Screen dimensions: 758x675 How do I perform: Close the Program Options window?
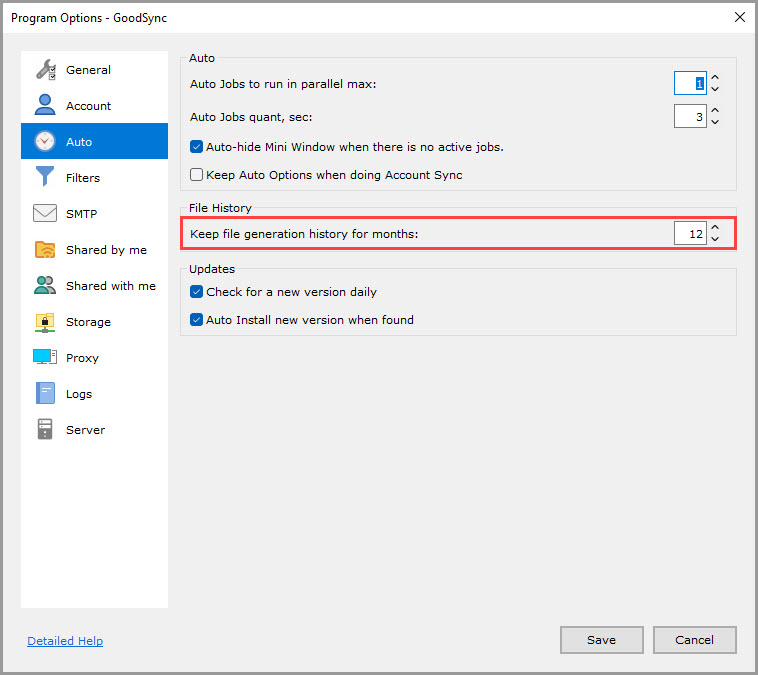point(739,17)
